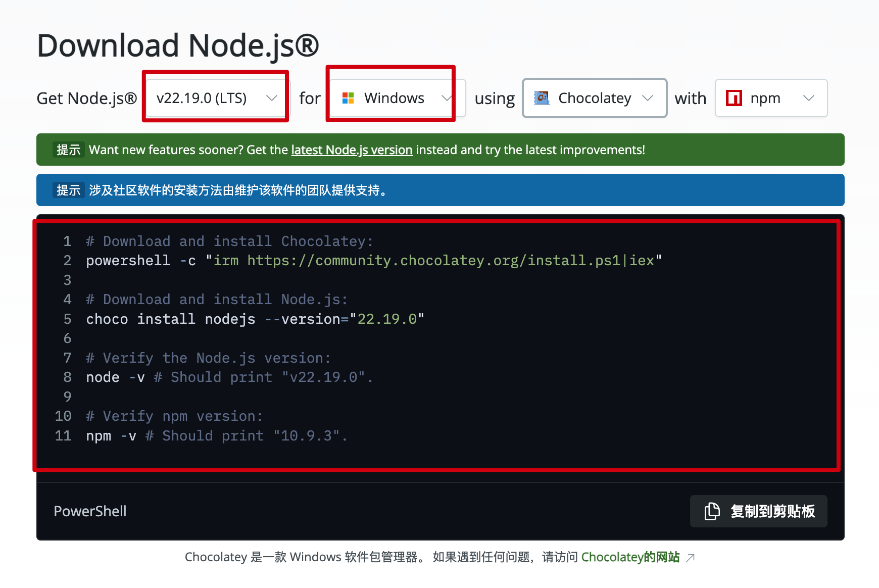Open the v22.19.0 (LTS) version dropdown
The width and height of the screenshot is (879, 588).
pos(215,97)
